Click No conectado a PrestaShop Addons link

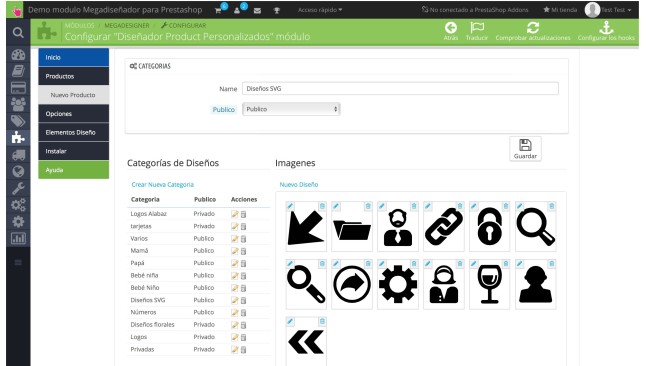[475, 10]
